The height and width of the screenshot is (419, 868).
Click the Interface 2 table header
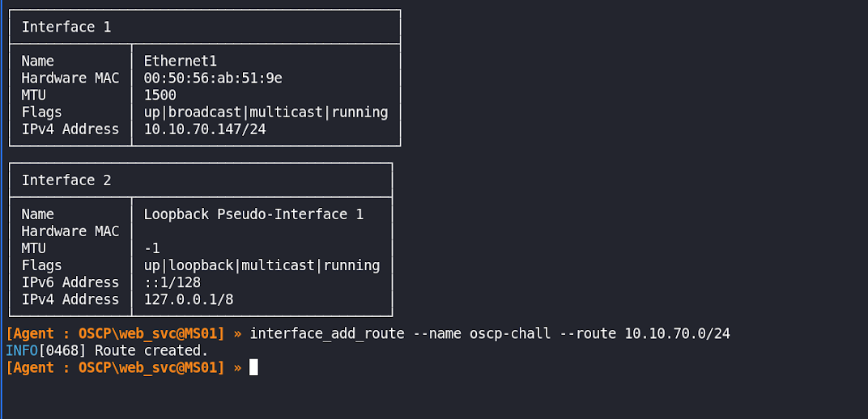(66, 180)
